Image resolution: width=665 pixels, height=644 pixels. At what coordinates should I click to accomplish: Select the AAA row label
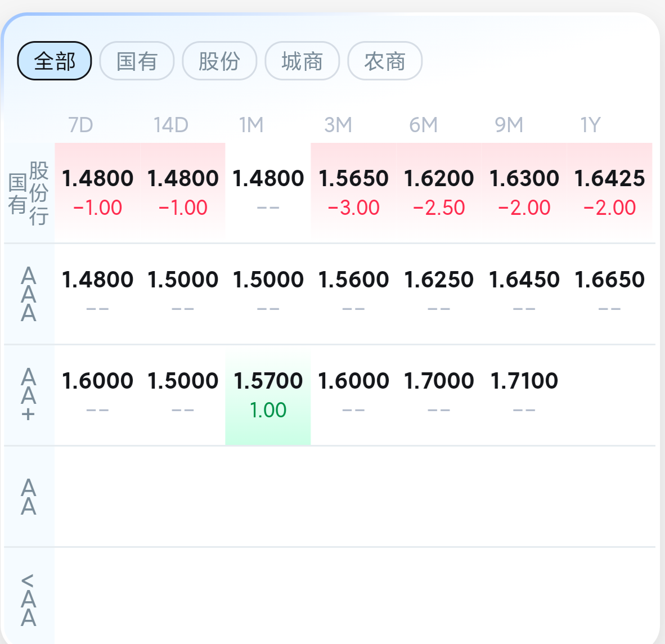tap(29, 294)
